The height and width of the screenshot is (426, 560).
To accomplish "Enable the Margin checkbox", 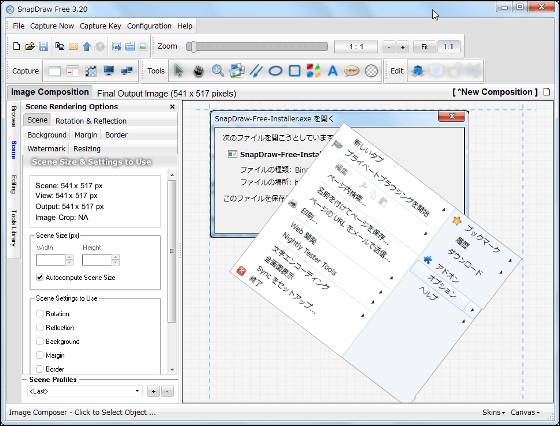I will [x=40, y=355].
